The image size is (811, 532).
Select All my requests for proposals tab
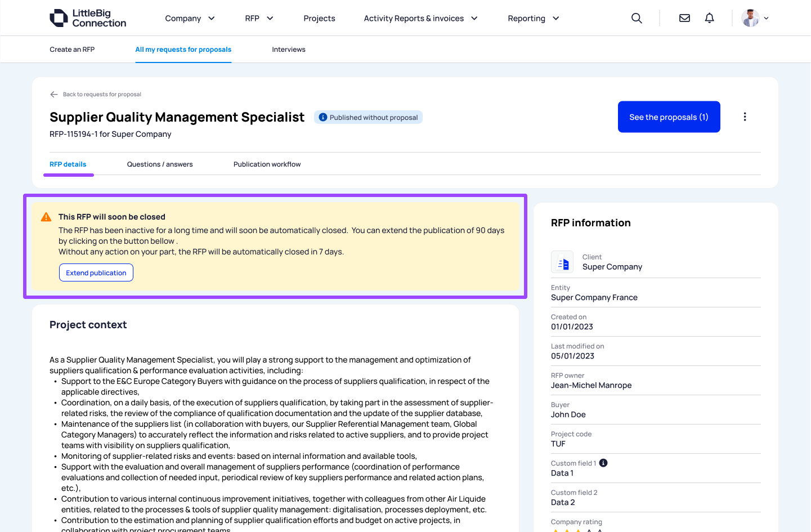183,50
